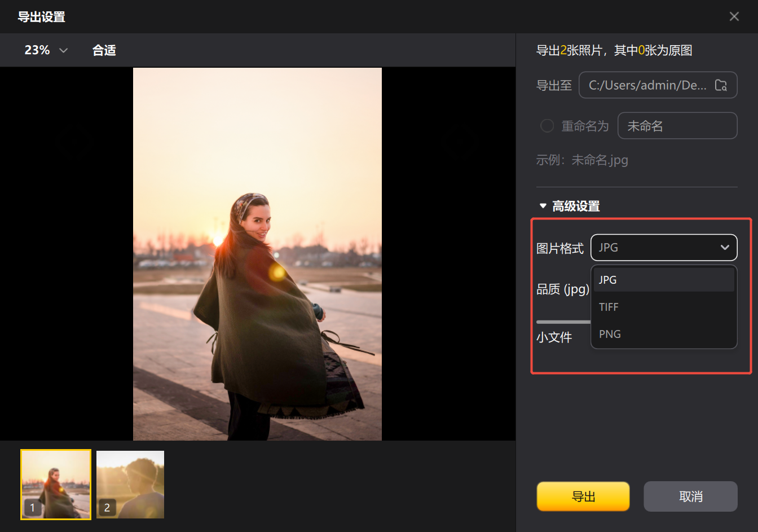Viewport: 758px width, 532px height.
Task: Enable the rename-as radio button
Action: point(547,126)
